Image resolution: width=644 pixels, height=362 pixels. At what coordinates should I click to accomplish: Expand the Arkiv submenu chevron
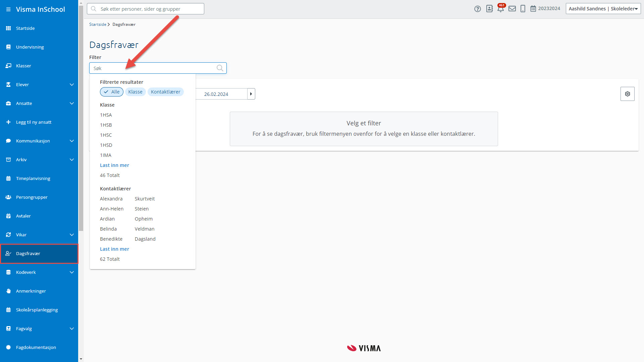point(71,160)
